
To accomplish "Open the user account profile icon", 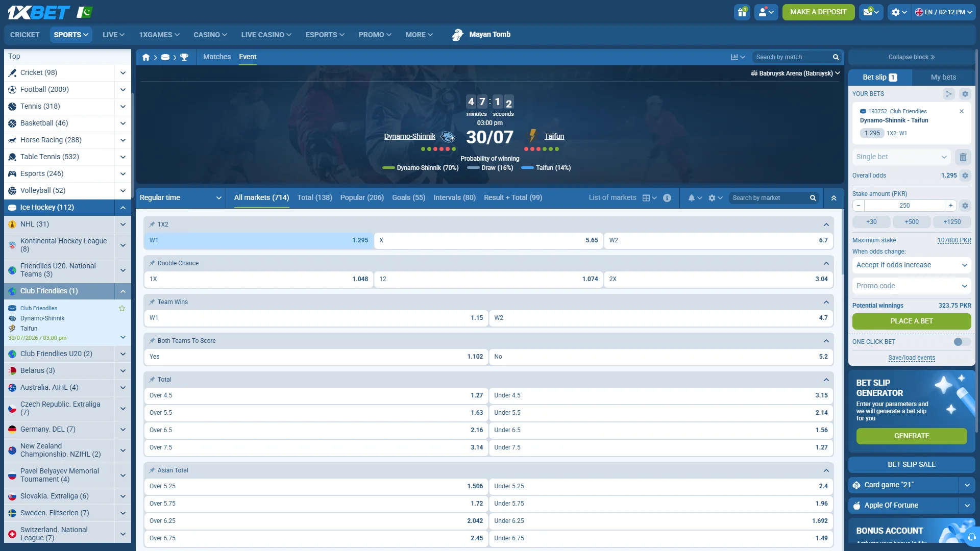I will pyautogui.click(x=766, y=12).
